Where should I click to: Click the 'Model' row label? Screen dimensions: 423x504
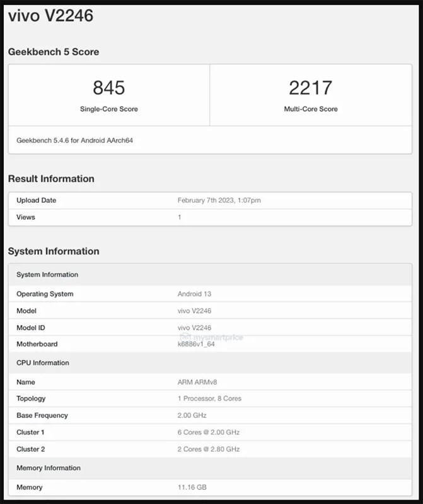[x=26, y=311]
